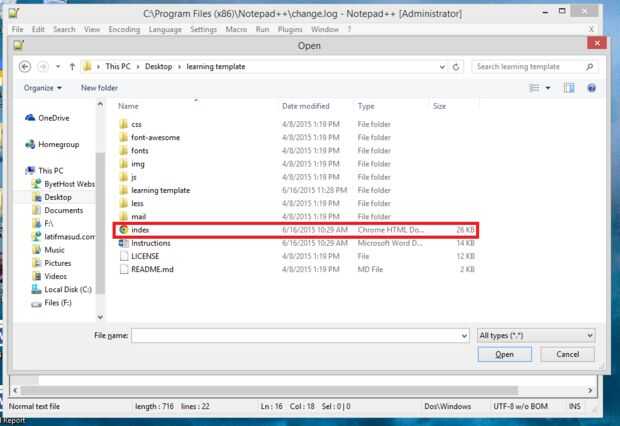Select the js folder icon
Viewport: 620px width, 426px height.
pos(123,177)
